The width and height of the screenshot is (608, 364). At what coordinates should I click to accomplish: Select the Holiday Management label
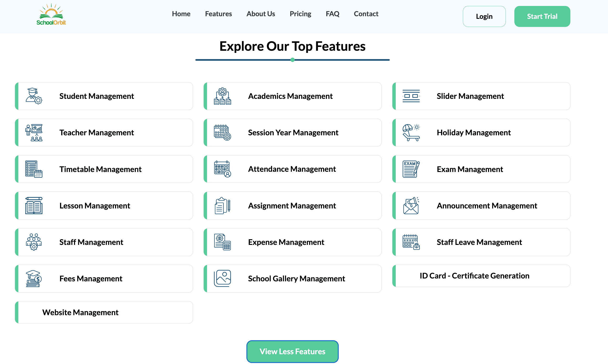(x=474, y=132)
